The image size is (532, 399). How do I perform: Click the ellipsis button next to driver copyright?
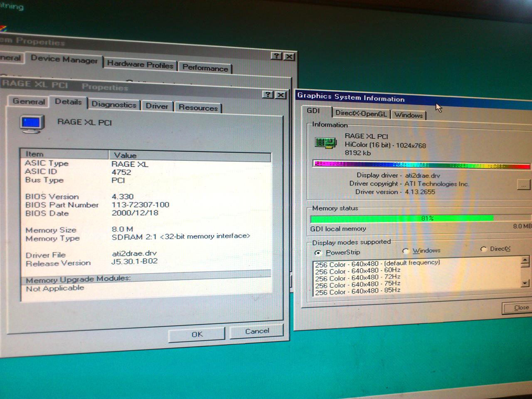[x=523, y=185]
